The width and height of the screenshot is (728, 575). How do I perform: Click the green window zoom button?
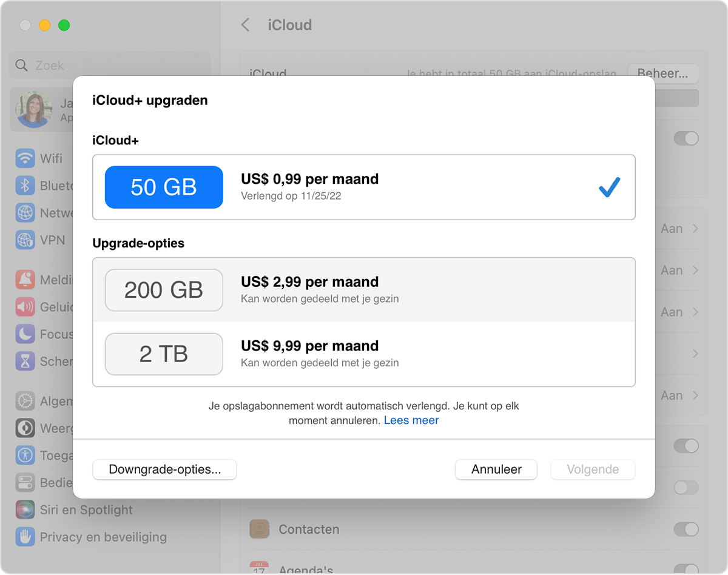tap(64, 25)
